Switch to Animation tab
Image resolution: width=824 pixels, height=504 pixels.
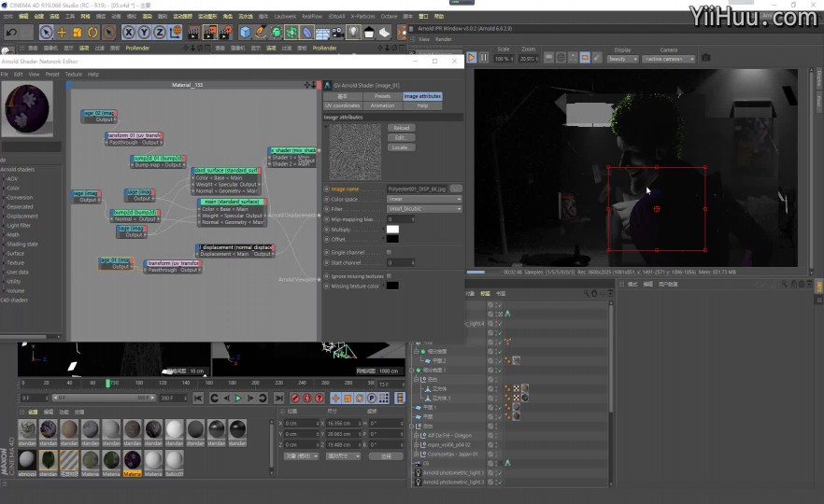tap(383, 105)
